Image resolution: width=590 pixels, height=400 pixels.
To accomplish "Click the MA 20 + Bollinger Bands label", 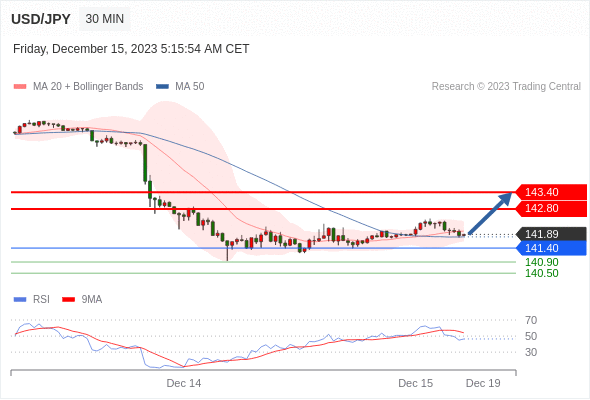I will pyautogui.click(x=88, y=87).
